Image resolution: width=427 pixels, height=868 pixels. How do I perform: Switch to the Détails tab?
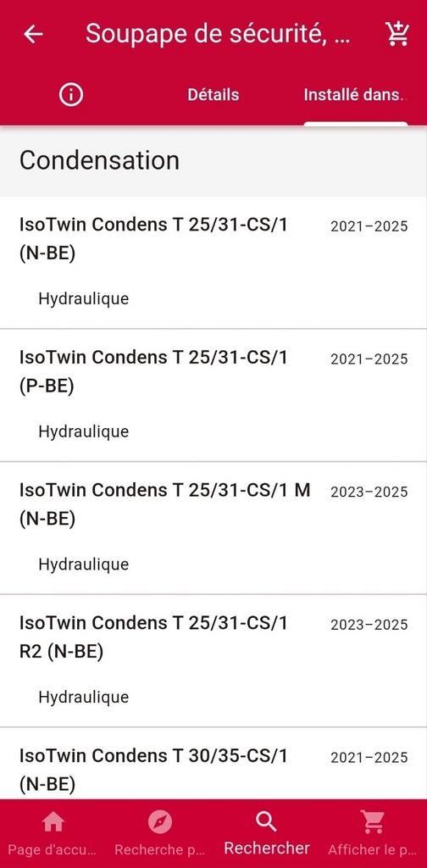click(x=213, y=95)
